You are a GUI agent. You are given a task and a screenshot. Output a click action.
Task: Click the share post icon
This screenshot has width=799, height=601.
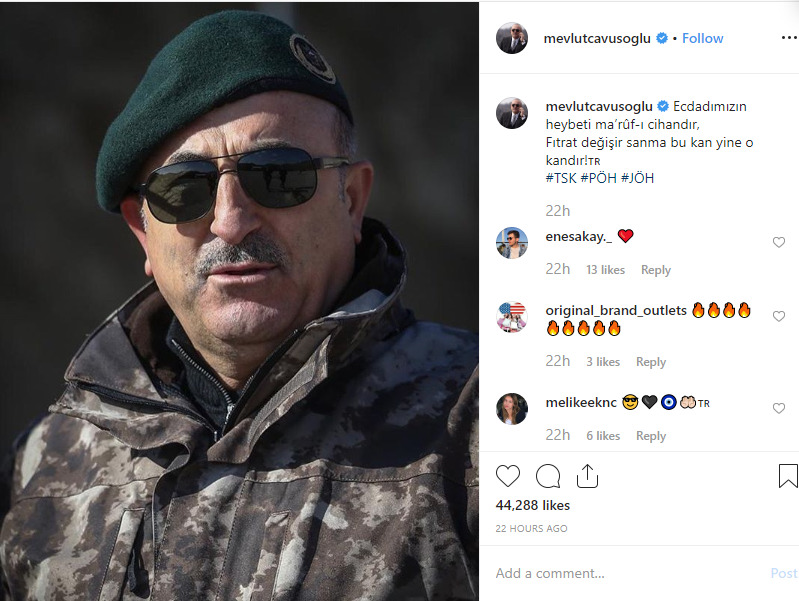click(x=587, y=476)
